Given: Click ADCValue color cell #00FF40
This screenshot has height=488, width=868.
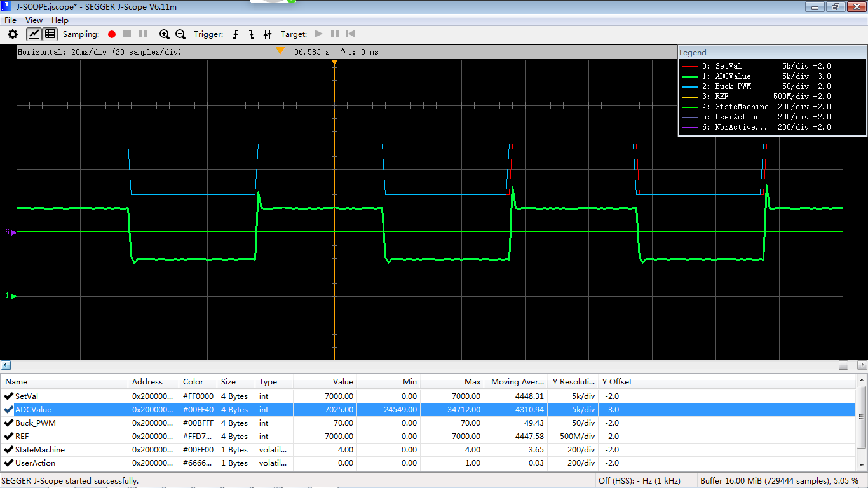Looking at the screenshot, I should click(x=198, y=409).
